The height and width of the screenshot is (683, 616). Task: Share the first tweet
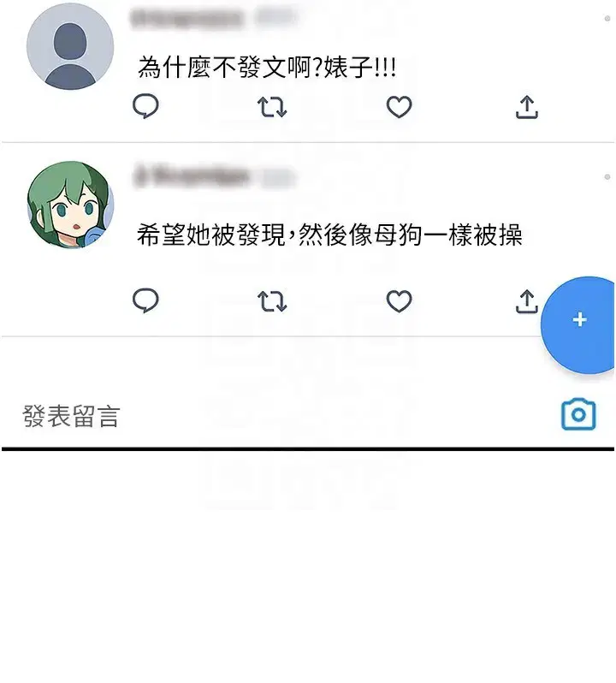[x=527, y=107]
